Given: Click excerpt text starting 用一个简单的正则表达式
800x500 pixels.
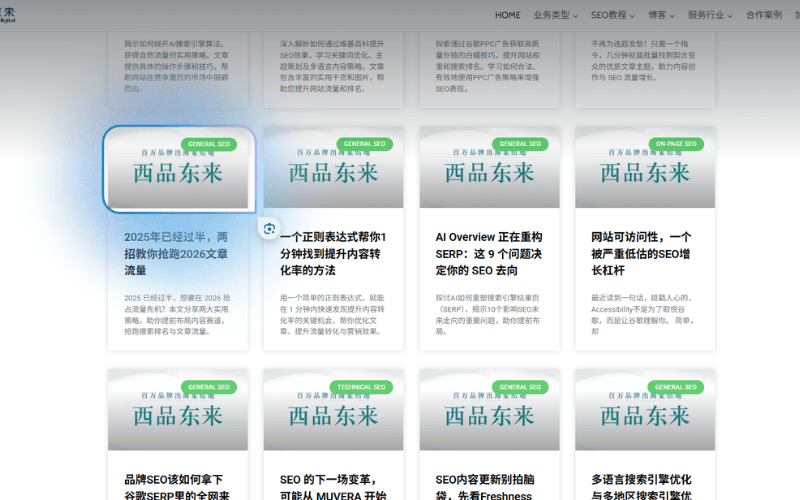Looking at the screenshot, I should [332, 314].
